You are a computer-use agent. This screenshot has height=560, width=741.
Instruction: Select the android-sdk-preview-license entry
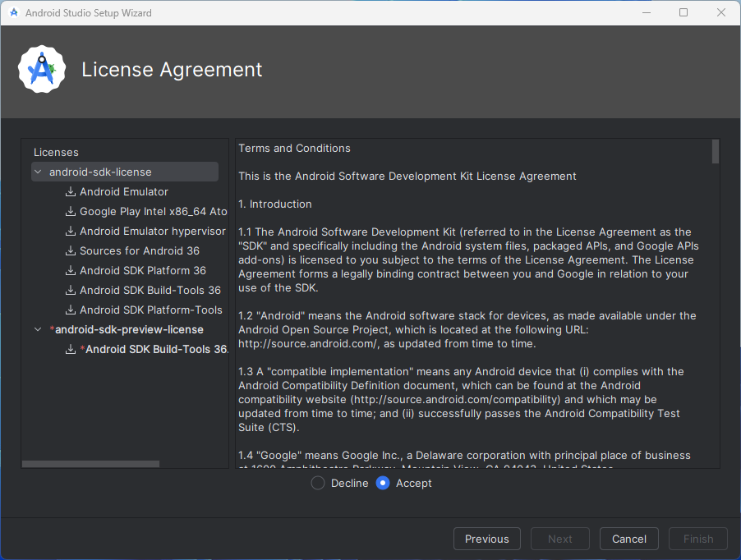point(129,330)
